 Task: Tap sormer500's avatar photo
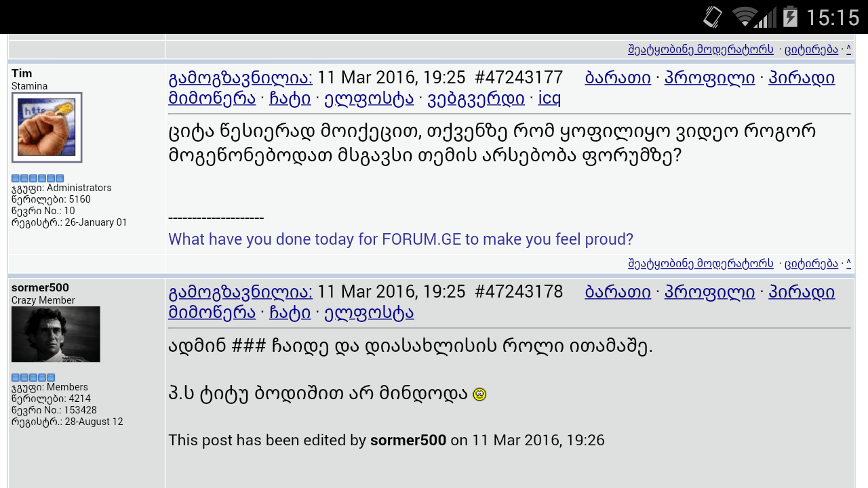[56, 334]
